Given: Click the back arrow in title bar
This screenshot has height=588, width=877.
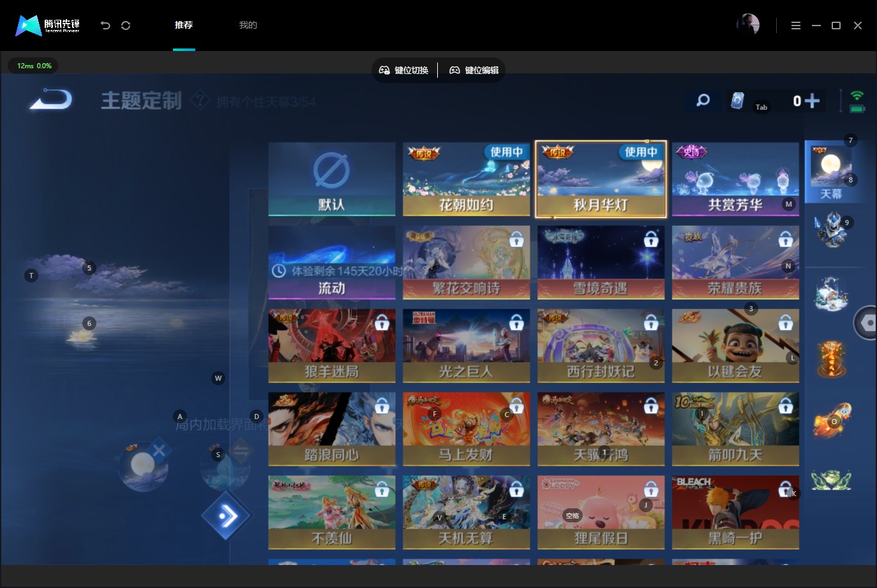Looking at the screenshot, I should (x=105, y=26).
